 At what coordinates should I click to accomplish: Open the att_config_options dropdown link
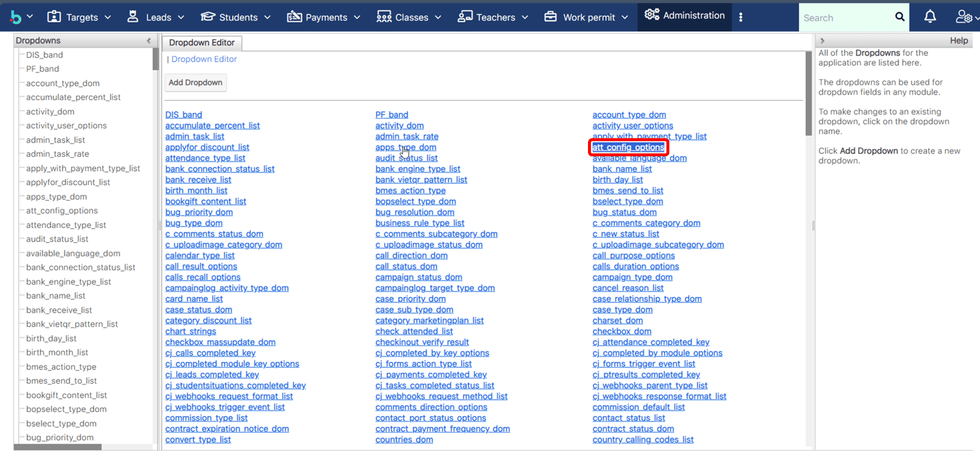coord(628,148)
